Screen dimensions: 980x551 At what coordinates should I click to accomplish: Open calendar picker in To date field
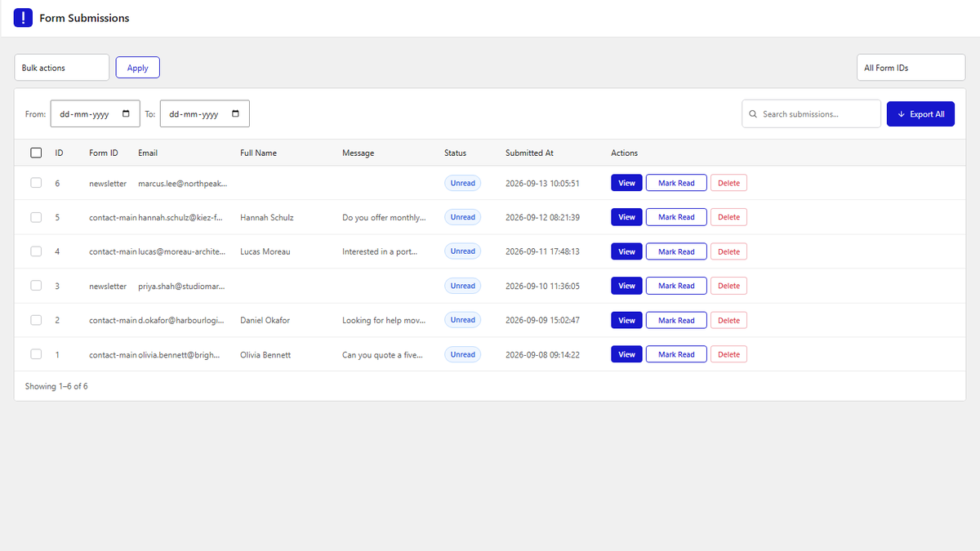(235, 114)
